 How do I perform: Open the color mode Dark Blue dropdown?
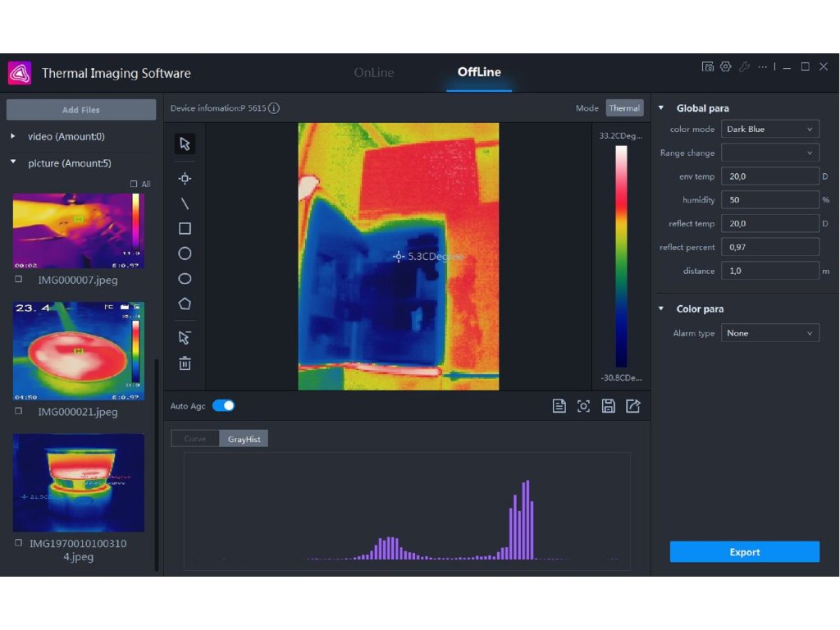pos(769,129)
